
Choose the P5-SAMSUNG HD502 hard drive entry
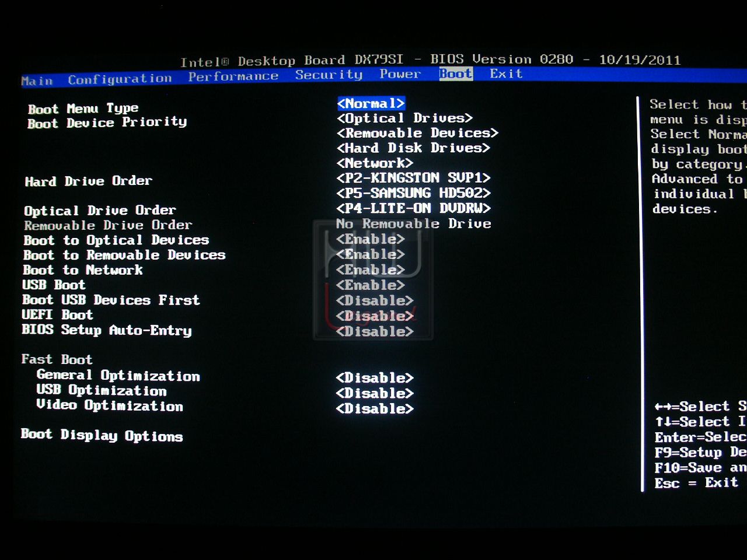tap(413, 193)
